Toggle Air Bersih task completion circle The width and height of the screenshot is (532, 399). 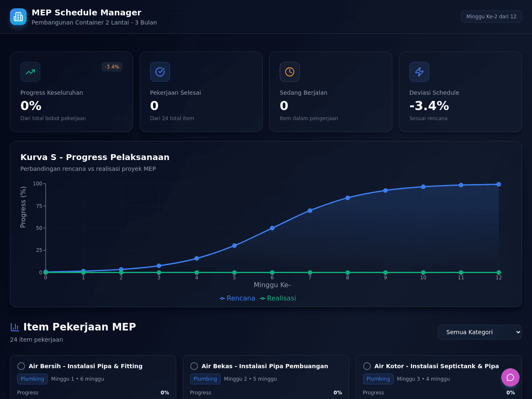(x=21, y=366)
